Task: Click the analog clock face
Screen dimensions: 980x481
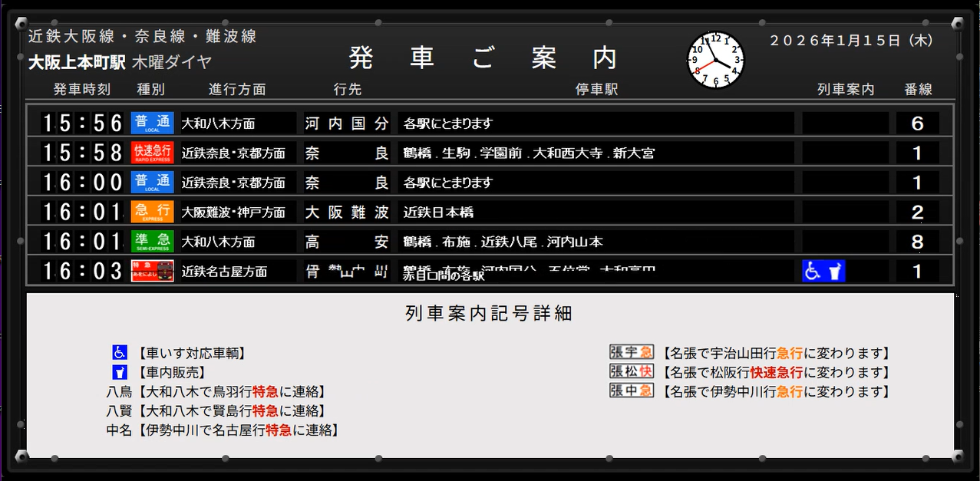Action: 715,60
